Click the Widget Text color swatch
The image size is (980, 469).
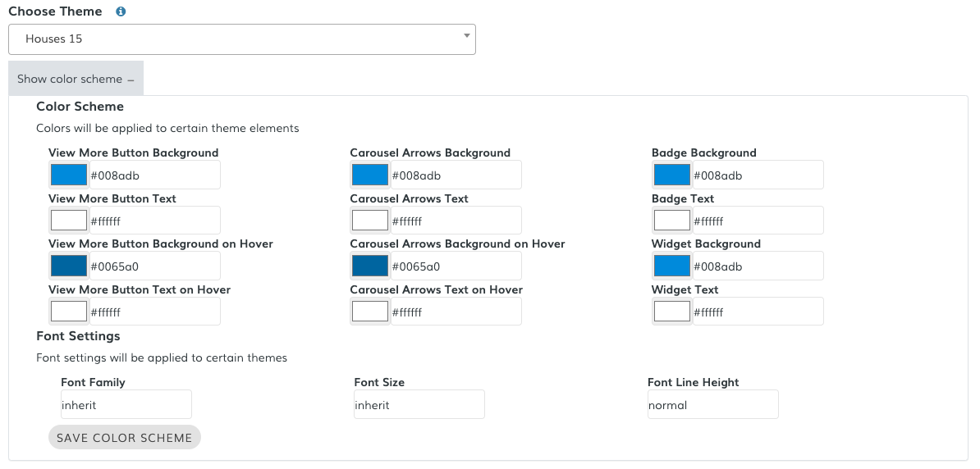(672, 312)
